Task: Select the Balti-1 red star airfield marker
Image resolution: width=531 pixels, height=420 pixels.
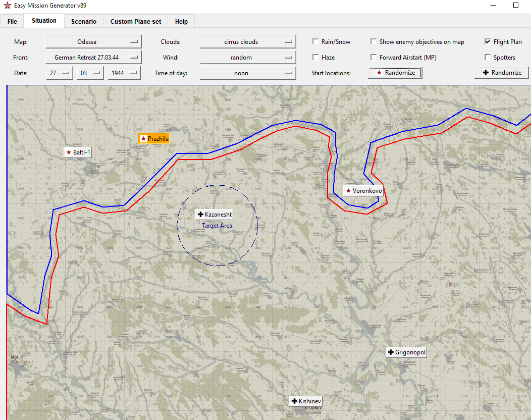Action: pyautogui.click(x=78, y=152)
